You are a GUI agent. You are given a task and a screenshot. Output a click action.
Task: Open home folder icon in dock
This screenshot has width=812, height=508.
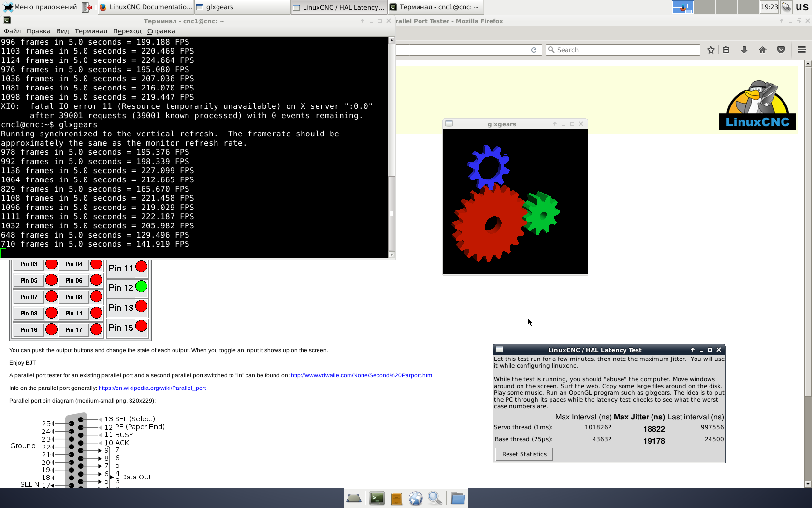[458, 498]
